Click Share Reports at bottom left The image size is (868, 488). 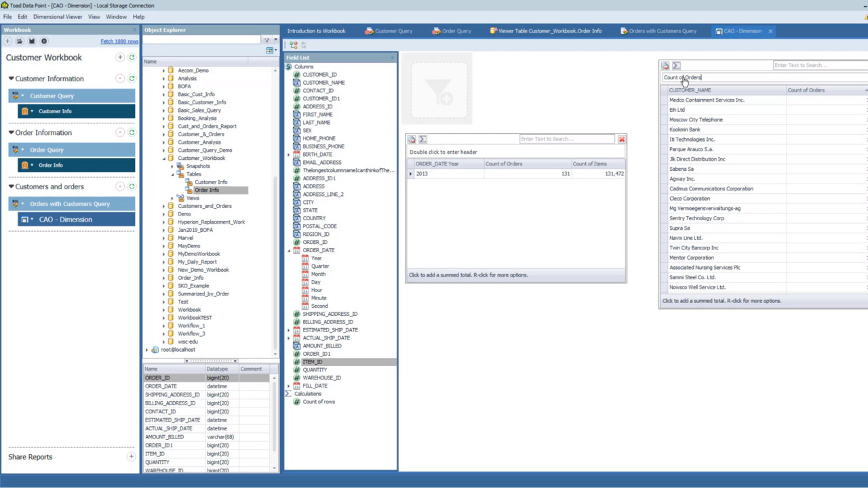[30, 457]
